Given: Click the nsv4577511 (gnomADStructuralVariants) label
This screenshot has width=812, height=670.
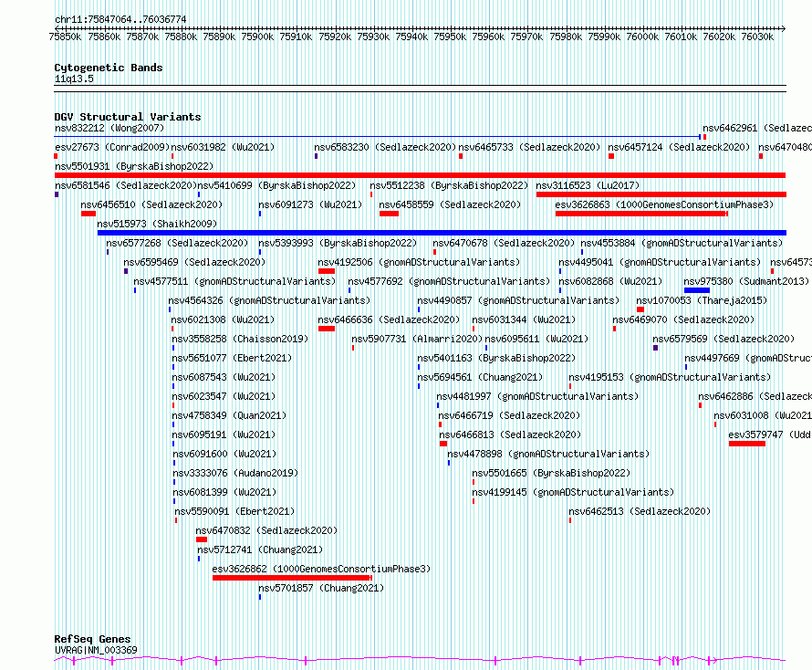Looking at the screenshot, I should 234,281.
